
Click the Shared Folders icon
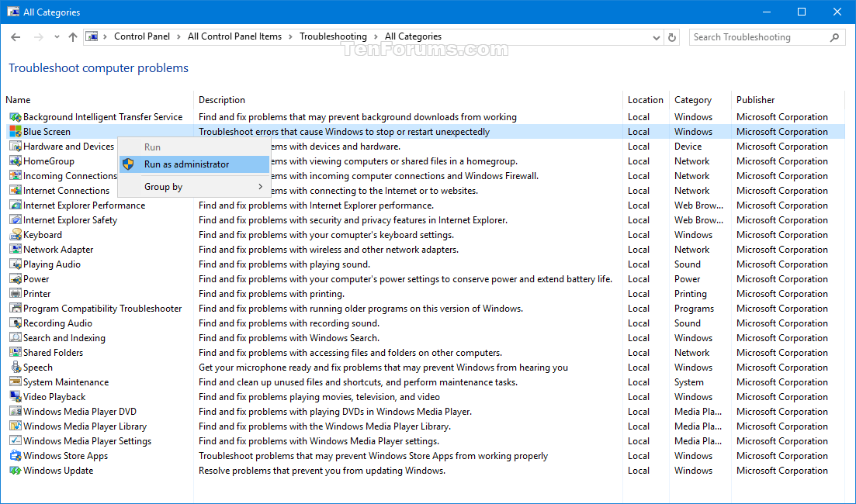16,352
